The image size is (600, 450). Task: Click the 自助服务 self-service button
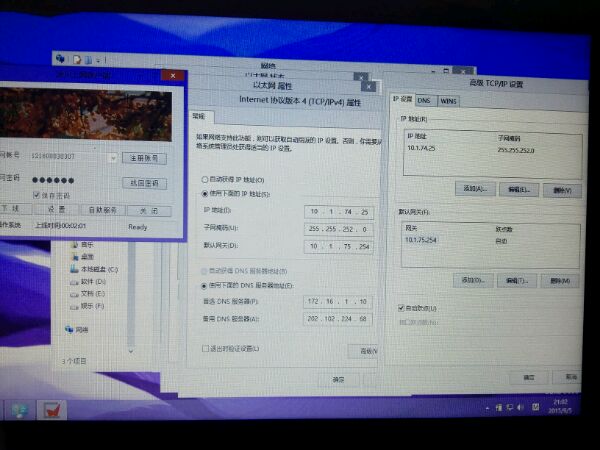(103, 210)
